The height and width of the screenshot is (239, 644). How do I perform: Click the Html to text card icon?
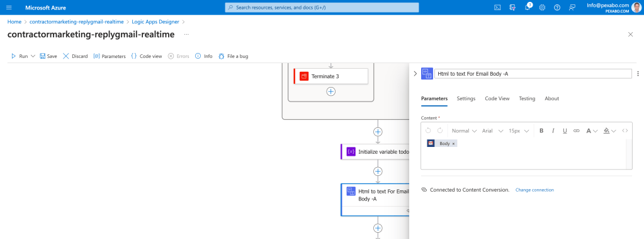(x=351, y=191)
